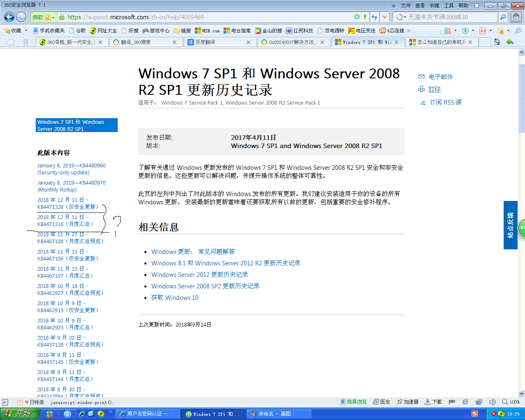Open the user avatar login icon

(516, 17)
